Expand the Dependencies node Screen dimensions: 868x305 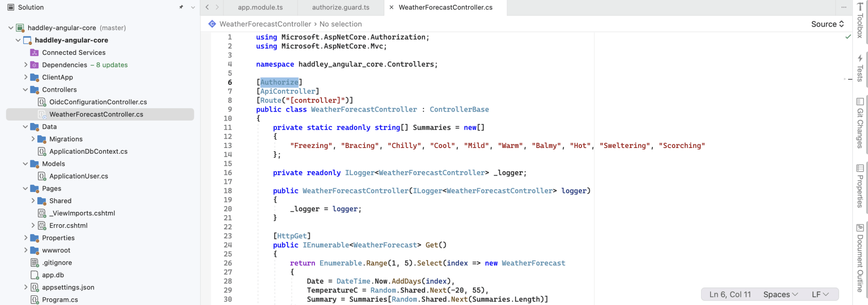click(x=26, y=65)
